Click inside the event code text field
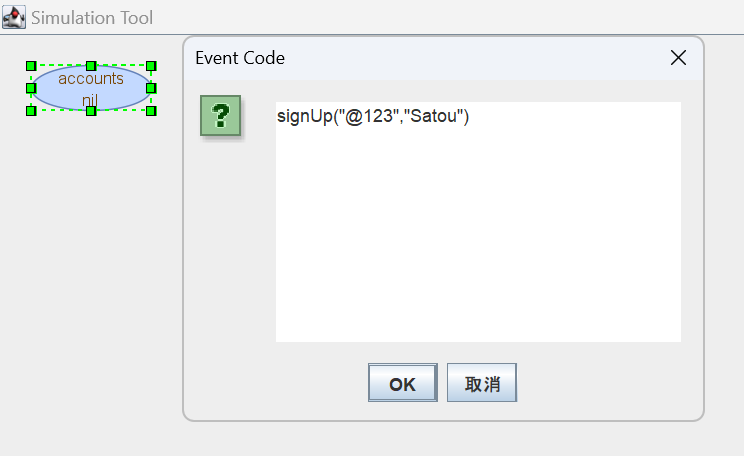This screenshot has height=456, width=744. click(478, 230)
